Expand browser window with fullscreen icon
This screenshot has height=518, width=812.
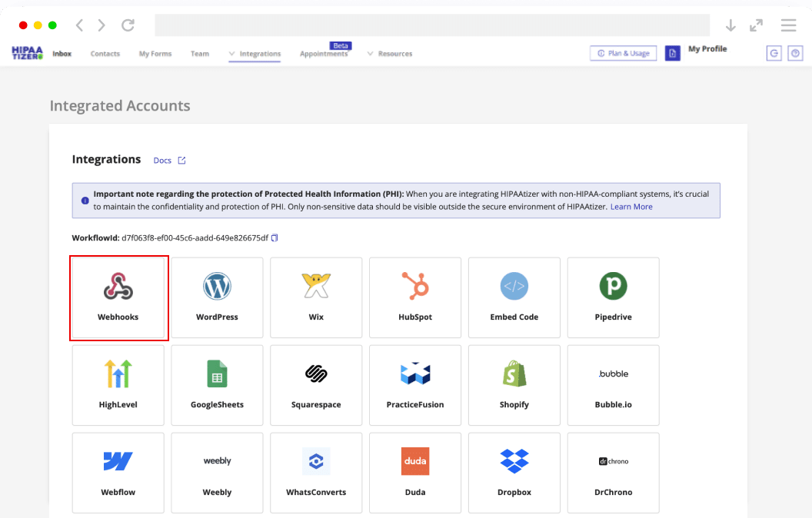[x=756, y=25]
